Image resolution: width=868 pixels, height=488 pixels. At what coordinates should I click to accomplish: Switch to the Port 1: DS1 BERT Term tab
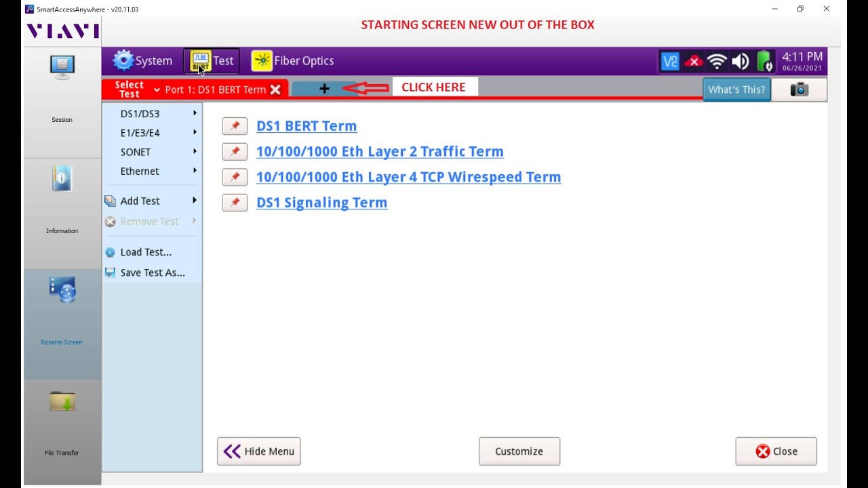[215, 89]
